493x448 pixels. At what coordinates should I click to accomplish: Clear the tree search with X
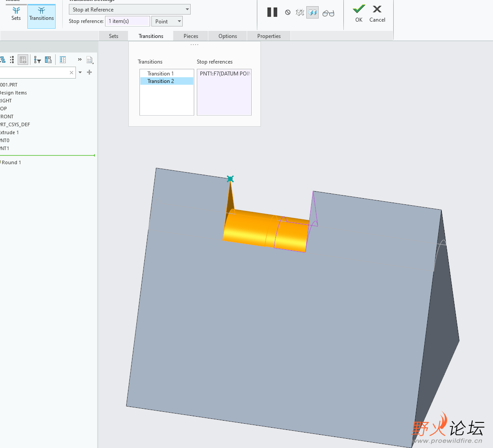(72, 73)
